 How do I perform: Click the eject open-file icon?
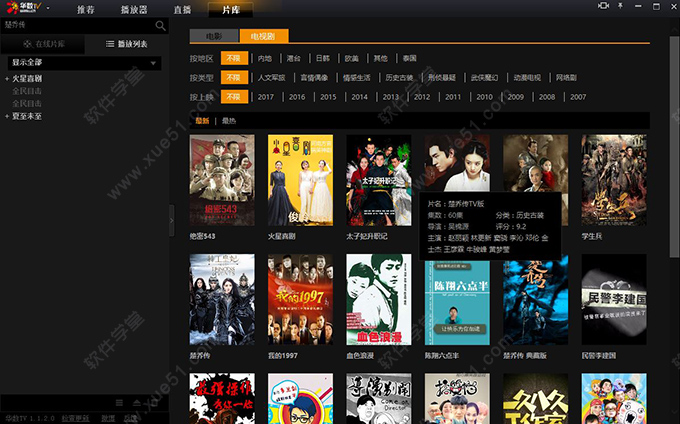[137, 403]
